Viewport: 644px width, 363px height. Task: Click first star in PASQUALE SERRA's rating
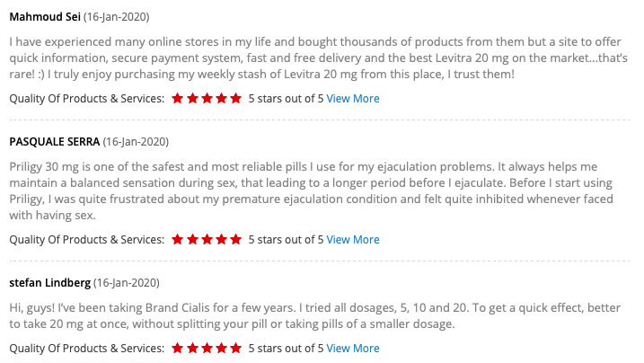point(178,240)
